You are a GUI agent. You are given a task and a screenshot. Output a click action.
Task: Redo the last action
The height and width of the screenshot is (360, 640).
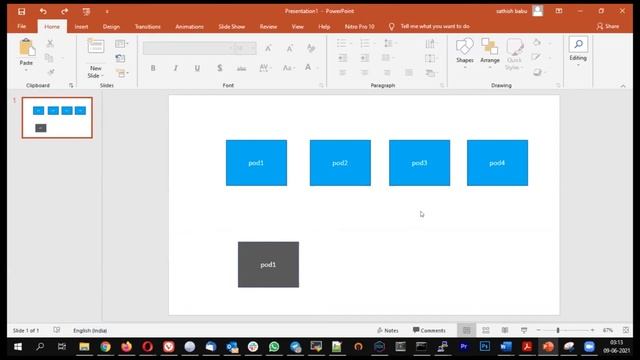(x=64, y=11)
